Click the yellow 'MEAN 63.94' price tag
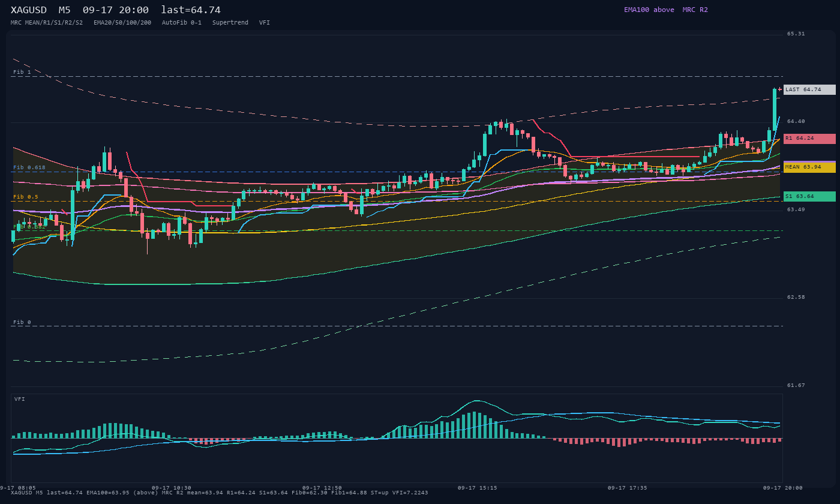Viewport: 840px width, 504px height. [x=809, y=167]
